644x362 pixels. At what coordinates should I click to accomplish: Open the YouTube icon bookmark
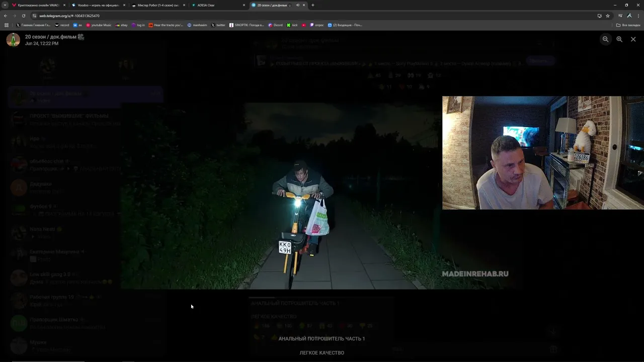(x=304, y=25)
